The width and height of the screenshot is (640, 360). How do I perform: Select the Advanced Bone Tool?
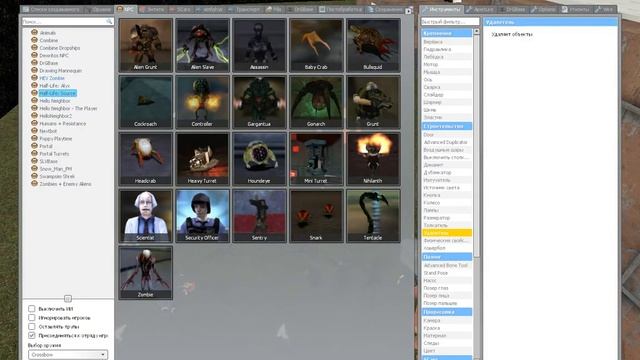click(447, 265)
